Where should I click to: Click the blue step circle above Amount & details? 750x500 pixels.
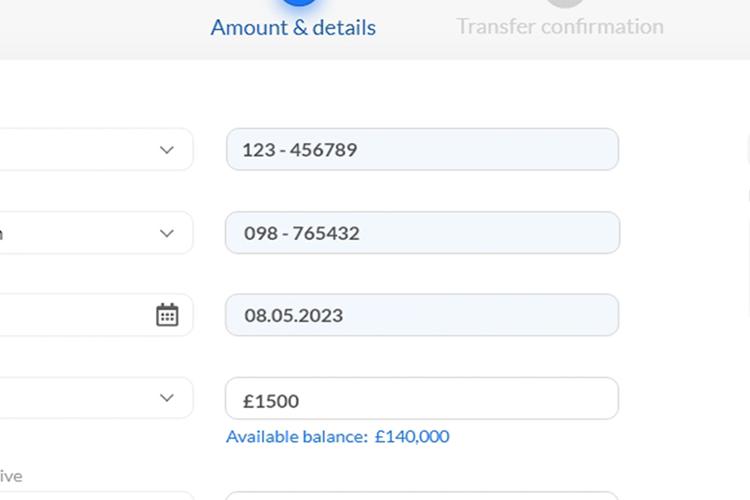click(x=299, y=2)
